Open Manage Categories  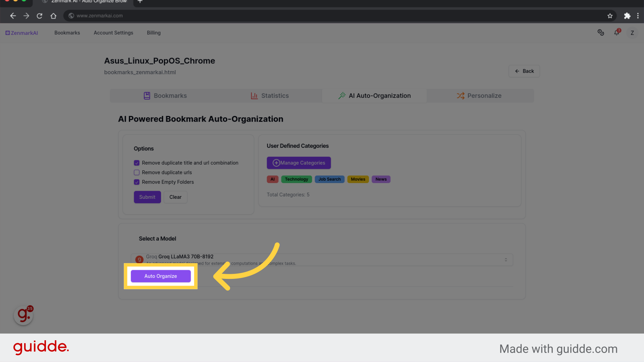pyautogui.click(x=299, y=163)
